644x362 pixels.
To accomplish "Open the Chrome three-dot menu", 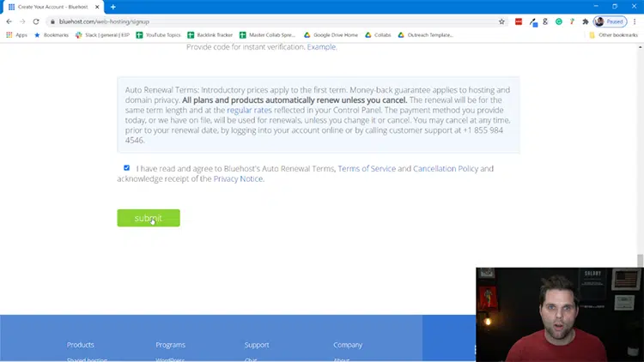I will click(x=636, y=21).
